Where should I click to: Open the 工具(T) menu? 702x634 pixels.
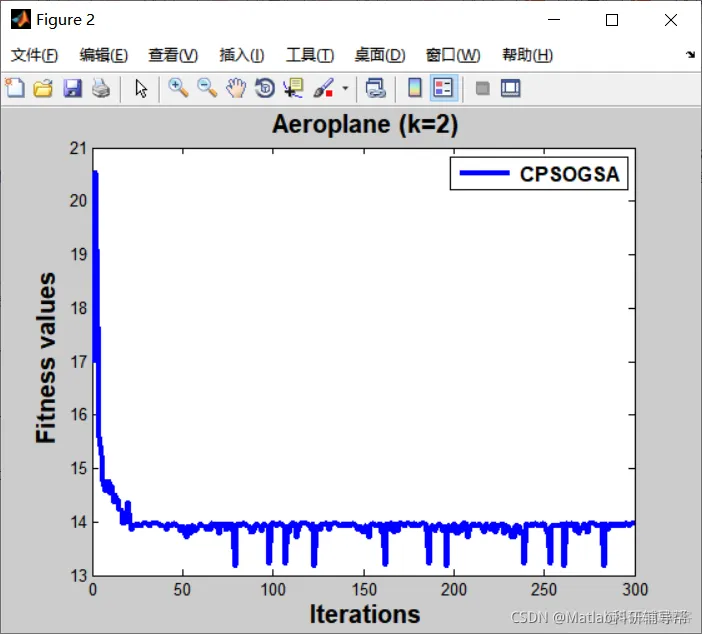(310, 55)
